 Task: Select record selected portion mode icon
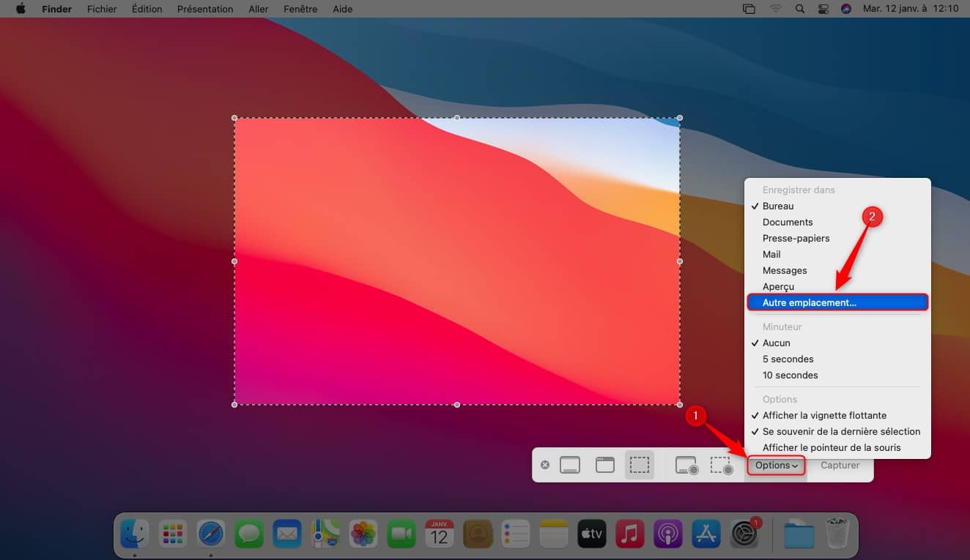point(722,466)
